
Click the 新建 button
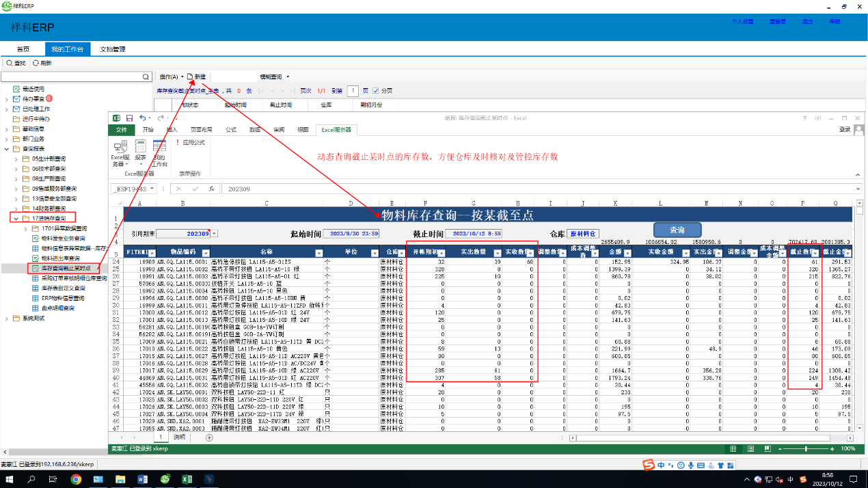pyautogui.click(x=196, y=77)
